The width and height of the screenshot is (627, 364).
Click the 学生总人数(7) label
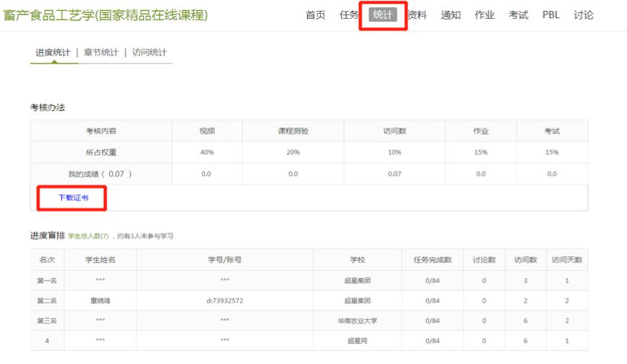point(89,236)
